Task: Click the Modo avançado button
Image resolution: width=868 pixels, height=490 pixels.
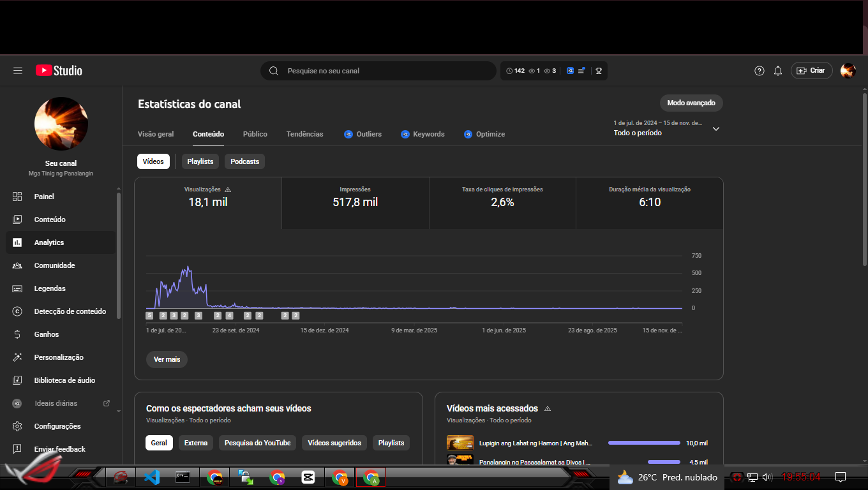Action: [691, 103]
